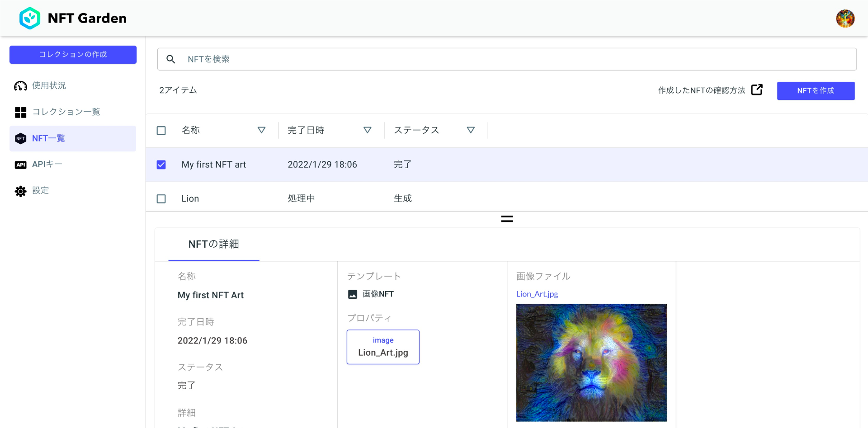868x428 pixels.
Task: Open 設定 with the gear icon
Action: pos(20,191)
